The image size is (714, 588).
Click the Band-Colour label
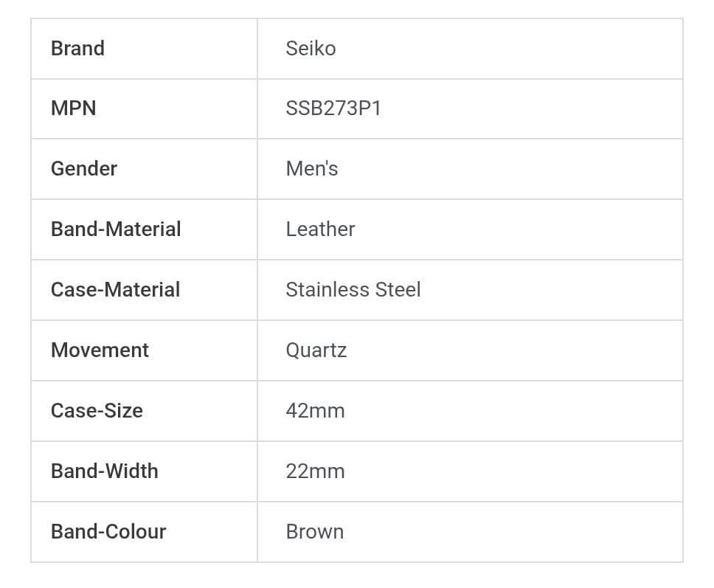tap(108, 532)
